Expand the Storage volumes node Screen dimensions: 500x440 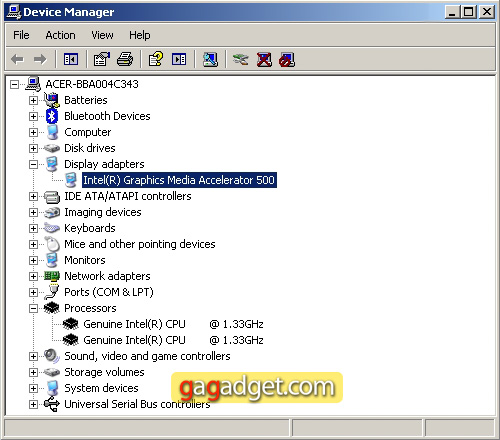[33, 372]
